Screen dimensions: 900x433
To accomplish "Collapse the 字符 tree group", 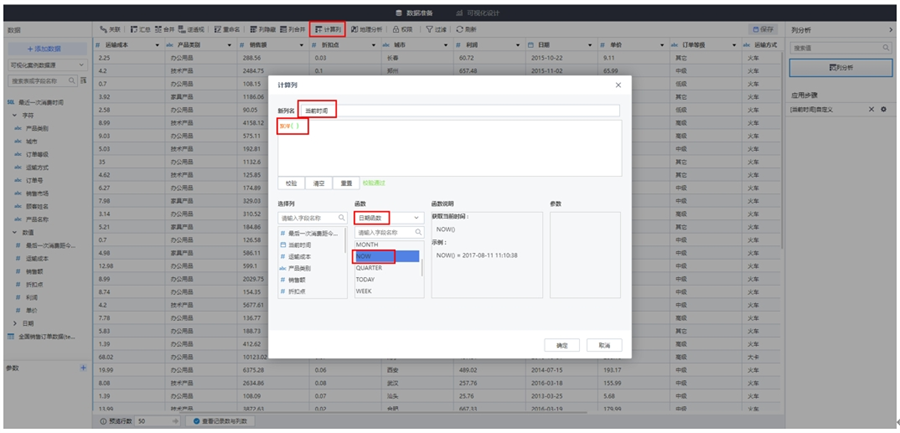I will (15, 116).
